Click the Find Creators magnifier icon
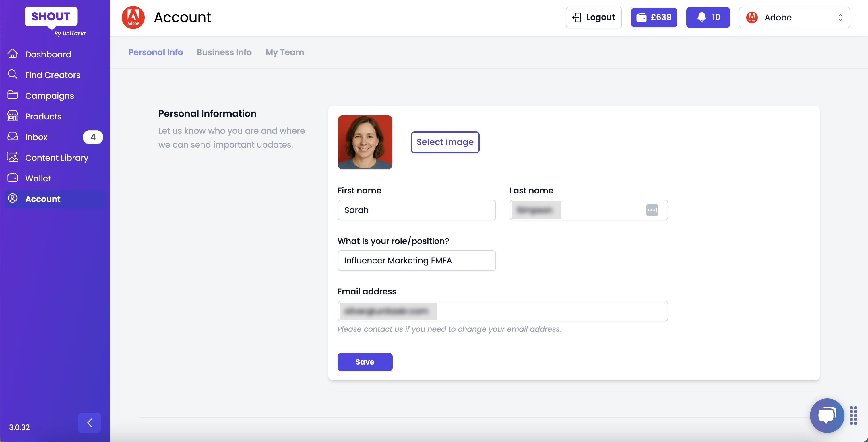Image resolution: width=868 pixels, height=442 pixels. (12, 74)
